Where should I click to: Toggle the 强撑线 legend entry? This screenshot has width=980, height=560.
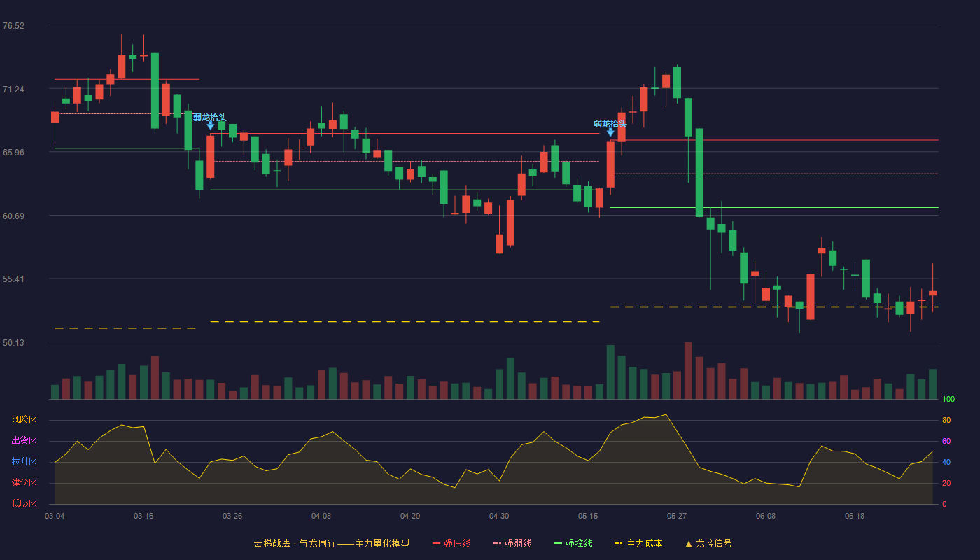point(573,543)
